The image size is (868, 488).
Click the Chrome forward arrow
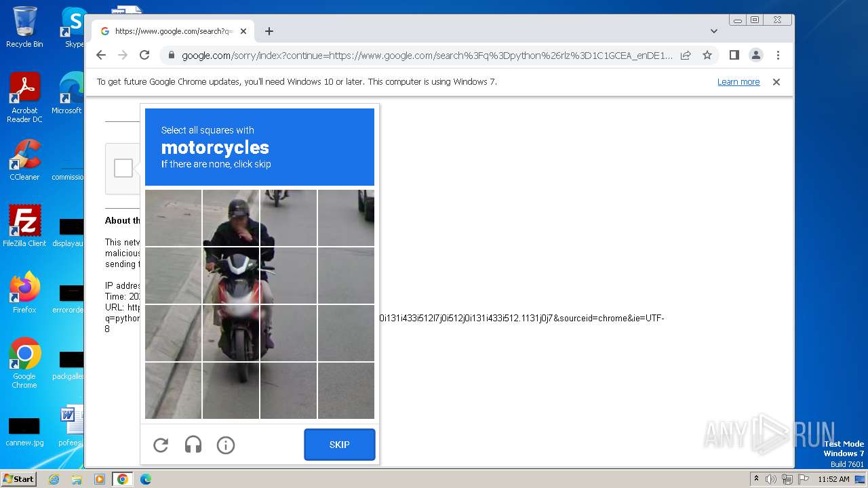point(123,55)
